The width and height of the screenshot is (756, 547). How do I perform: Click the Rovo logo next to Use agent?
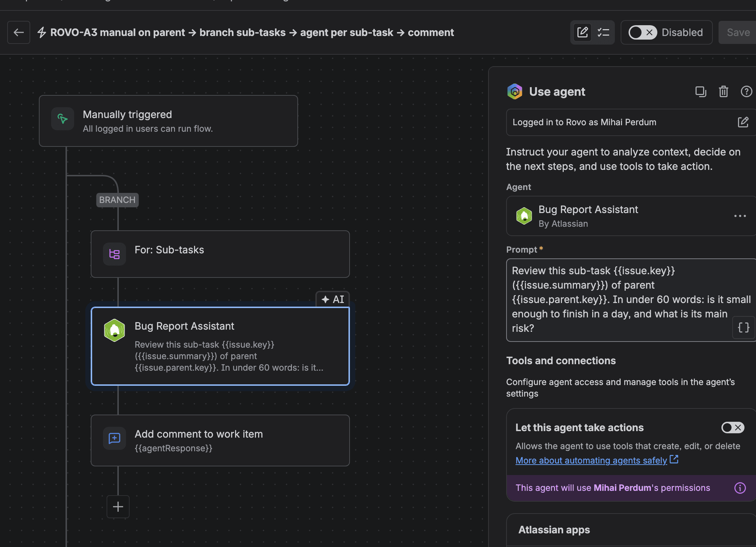click(515, 91)
